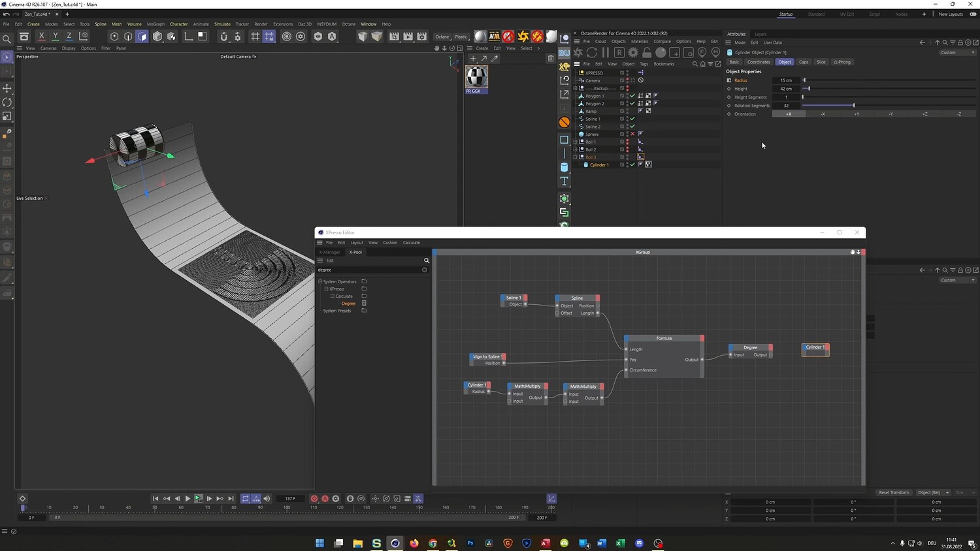Toggle XPRESSO layer checkbox in Object Manager
The image size is (980, 551).
tap(622, 72)
